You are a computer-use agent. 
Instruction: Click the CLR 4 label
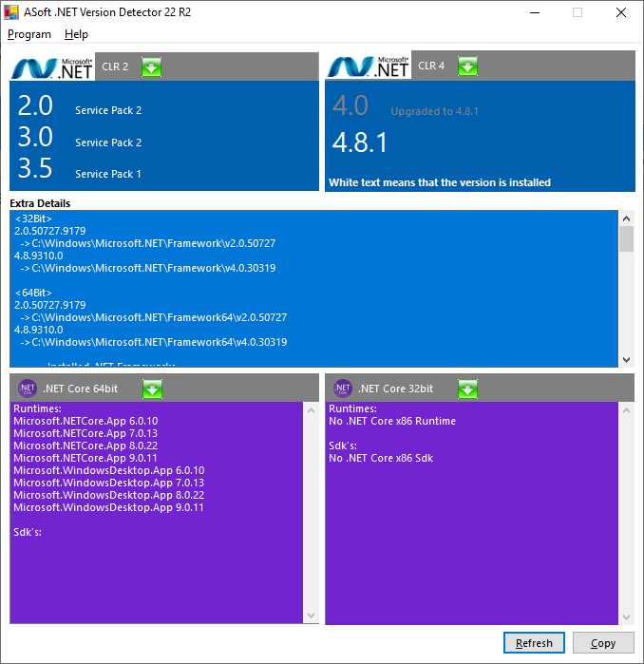[431, 66]
